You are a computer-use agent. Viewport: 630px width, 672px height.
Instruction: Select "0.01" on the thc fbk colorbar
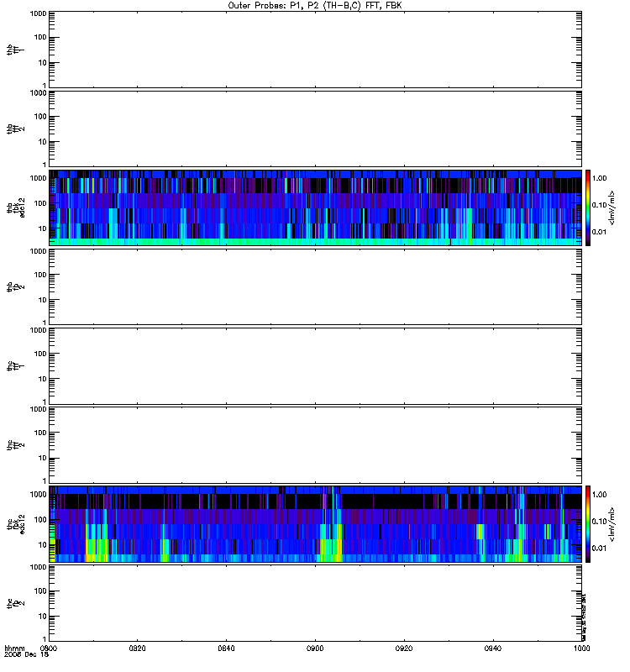599,549
